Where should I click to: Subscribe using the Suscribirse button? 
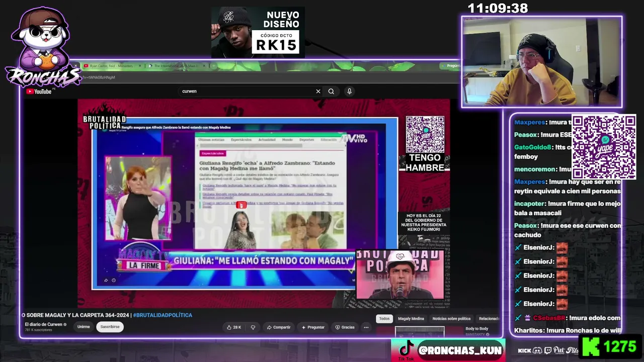[110, 327]
